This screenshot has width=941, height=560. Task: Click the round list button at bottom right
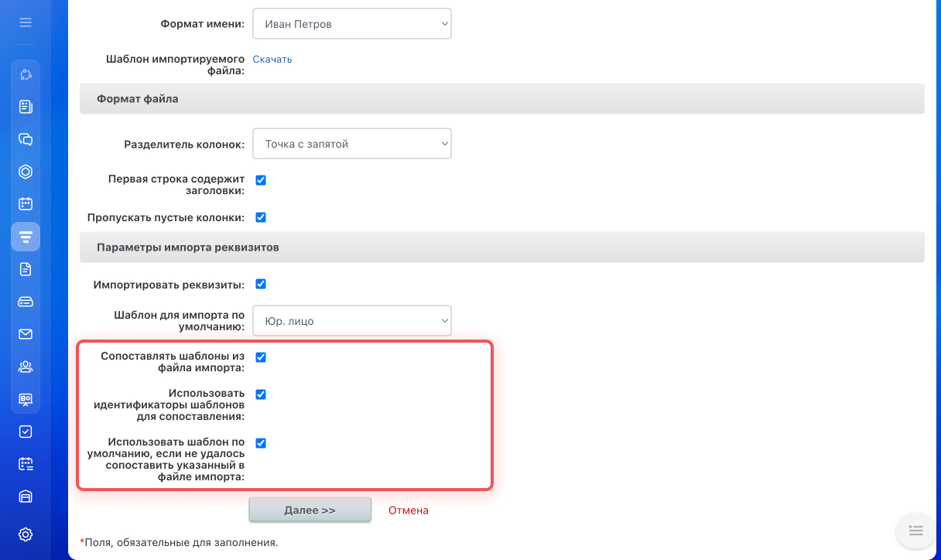tap(915, 531)
